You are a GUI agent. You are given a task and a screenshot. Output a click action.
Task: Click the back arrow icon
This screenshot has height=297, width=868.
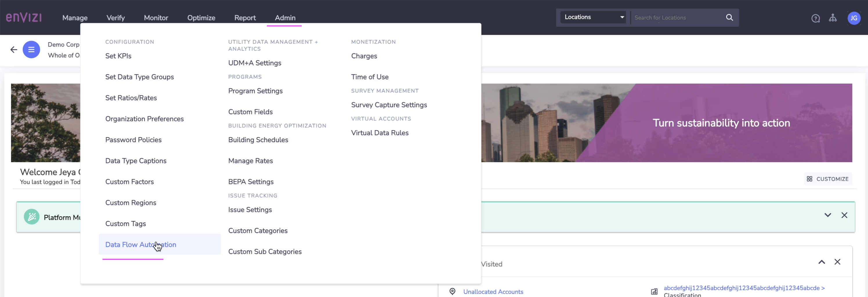pos(13,50)
